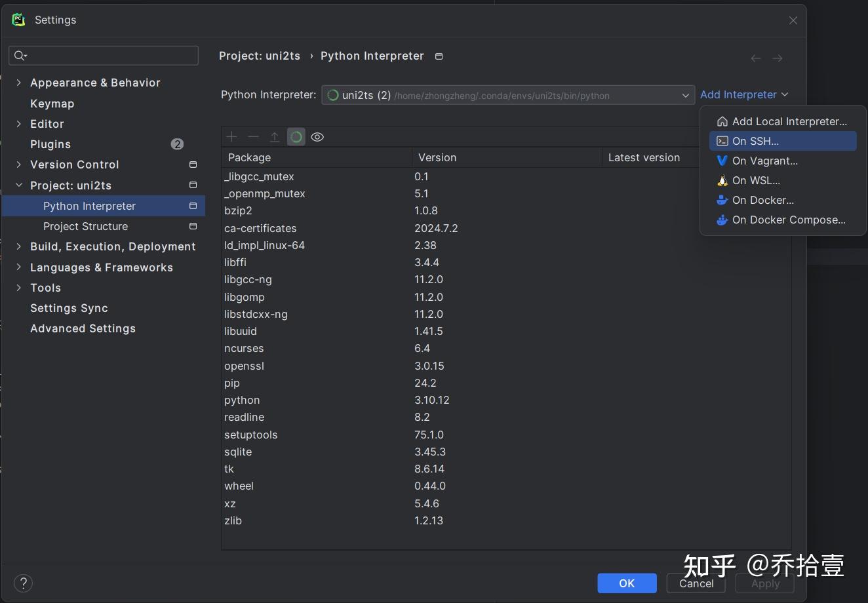The height and width of the screenshot is (603, 868).
Task: Select On Docker Compose menu entry
Action: click(x=788, y=220)
